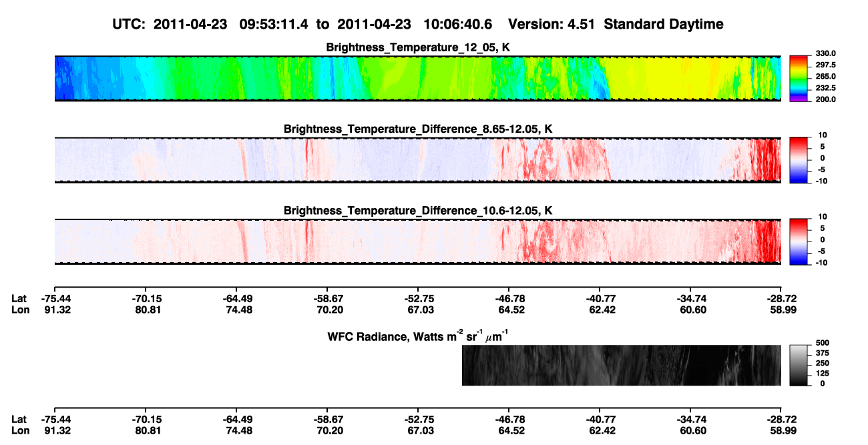
Task: Click the 250 label on grayscale colorbar
Action: coord(821,363)
